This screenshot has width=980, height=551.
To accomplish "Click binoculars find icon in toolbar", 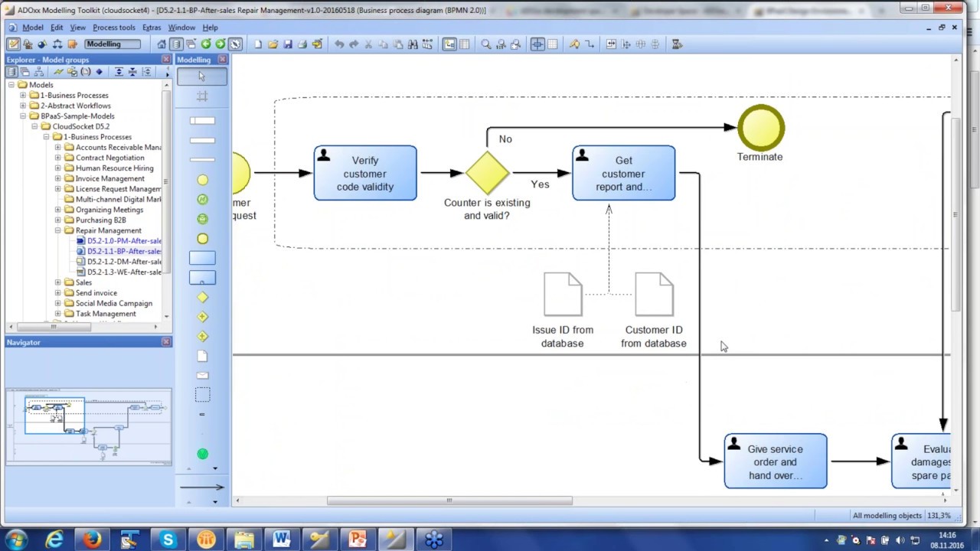I will [x=413, y=44].
